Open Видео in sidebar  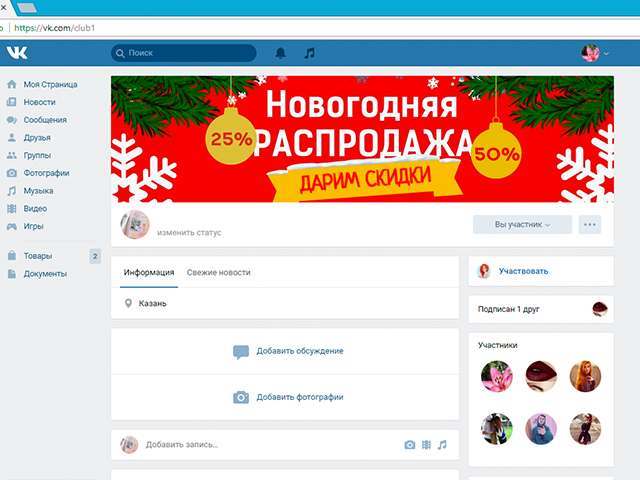pyautogui.click(x=35, y=209)
